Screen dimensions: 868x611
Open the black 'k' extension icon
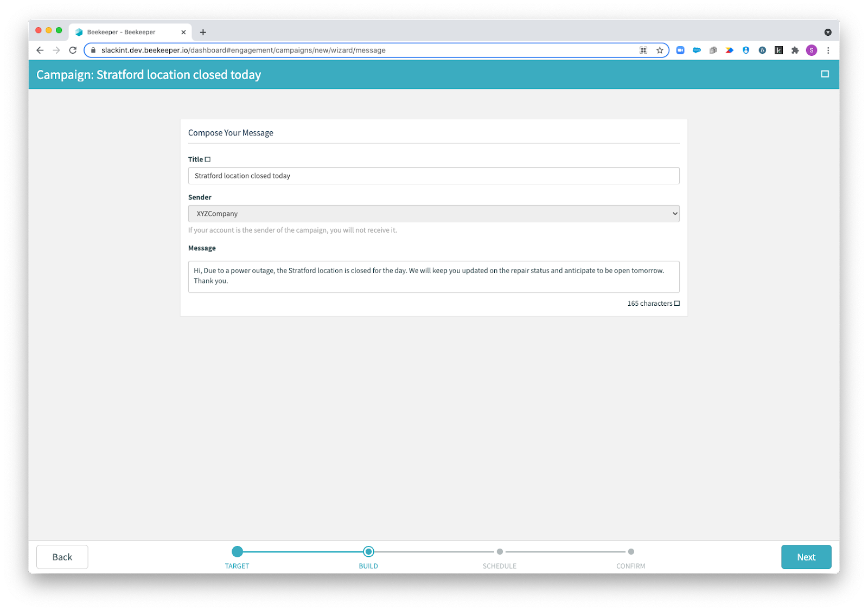778,50
